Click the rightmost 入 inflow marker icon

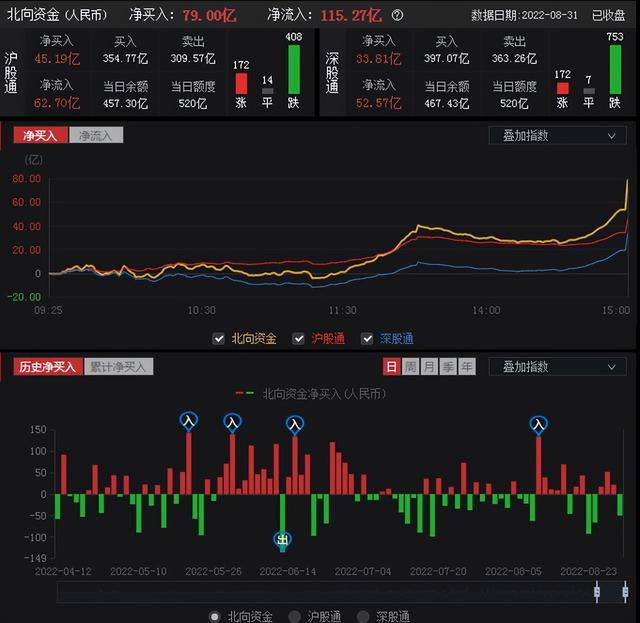[538, 425]
